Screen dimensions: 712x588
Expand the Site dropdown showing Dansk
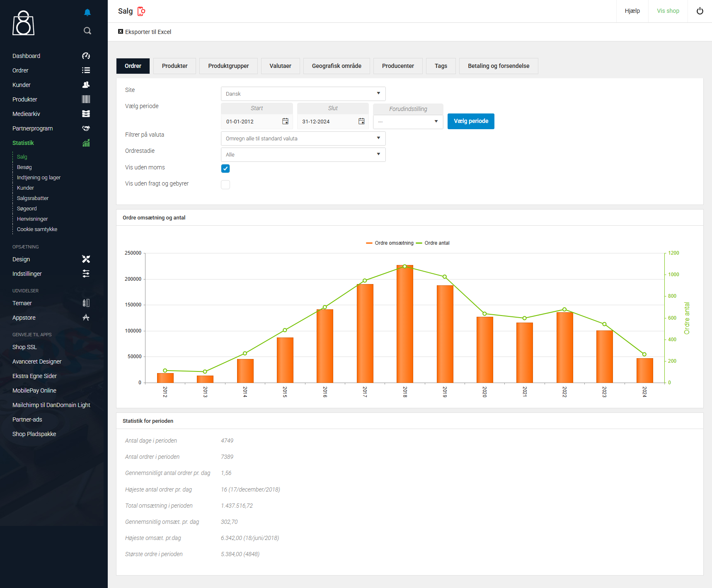pos(303,94)
